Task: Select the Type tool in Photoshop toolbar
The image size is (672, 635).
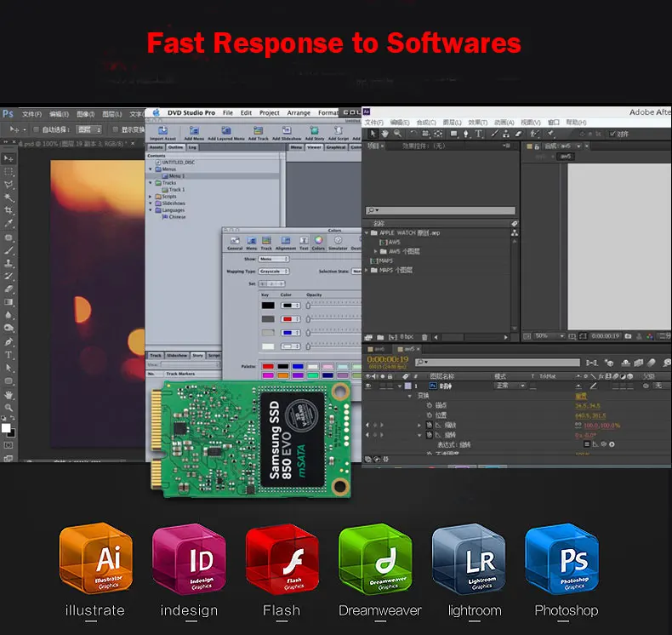Action: tap(9, 355)
